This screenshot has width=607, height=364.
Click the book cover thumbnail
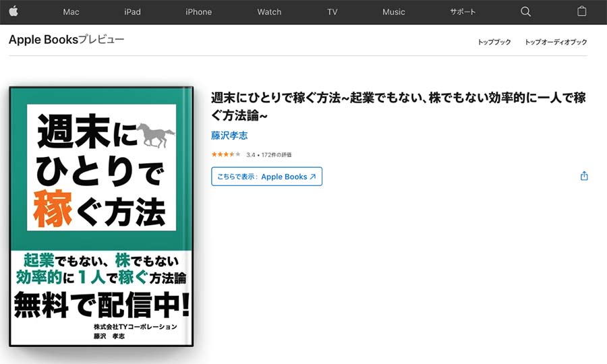101,216
